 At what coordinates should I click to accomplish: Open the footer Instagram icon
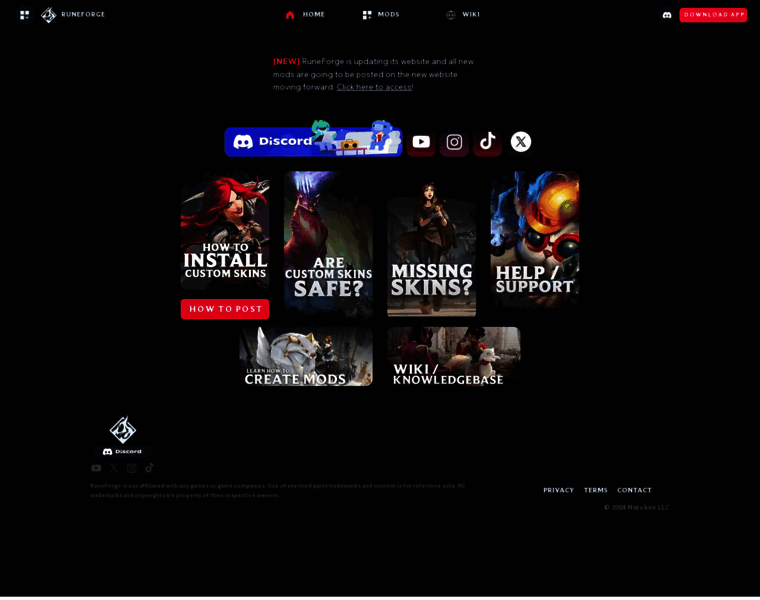[131, 468]
